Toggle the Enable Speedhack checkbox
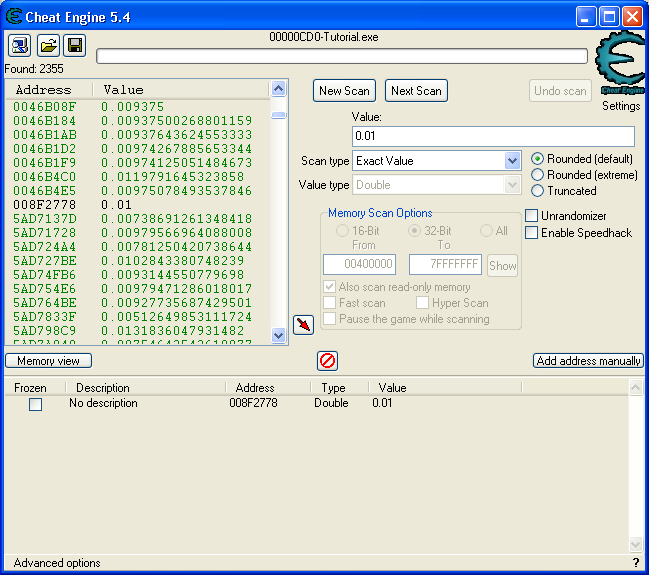 [x=532, y=233]
